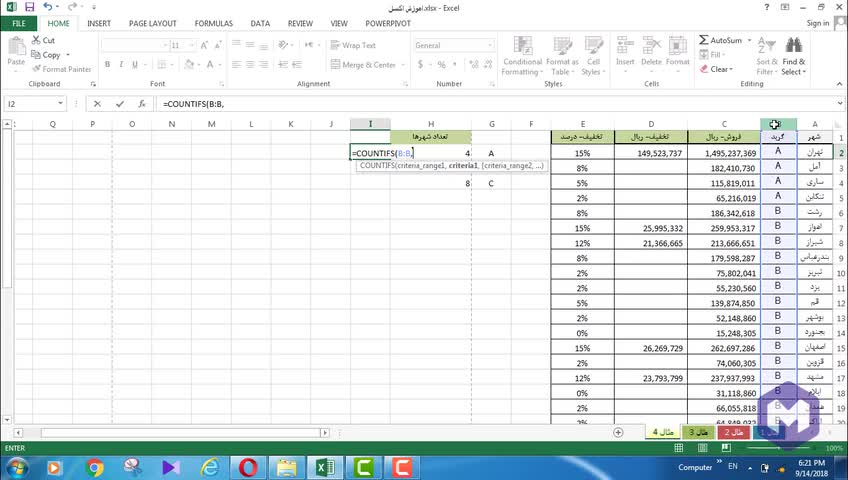The height and width of the screenshot is (480, 848).
Task: Click the Undo arrow in Quick Access
Action: coord(48,7)
